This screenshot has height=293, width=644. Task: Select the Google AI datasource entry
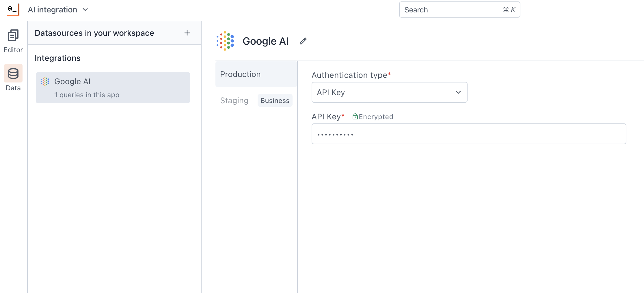113,87
